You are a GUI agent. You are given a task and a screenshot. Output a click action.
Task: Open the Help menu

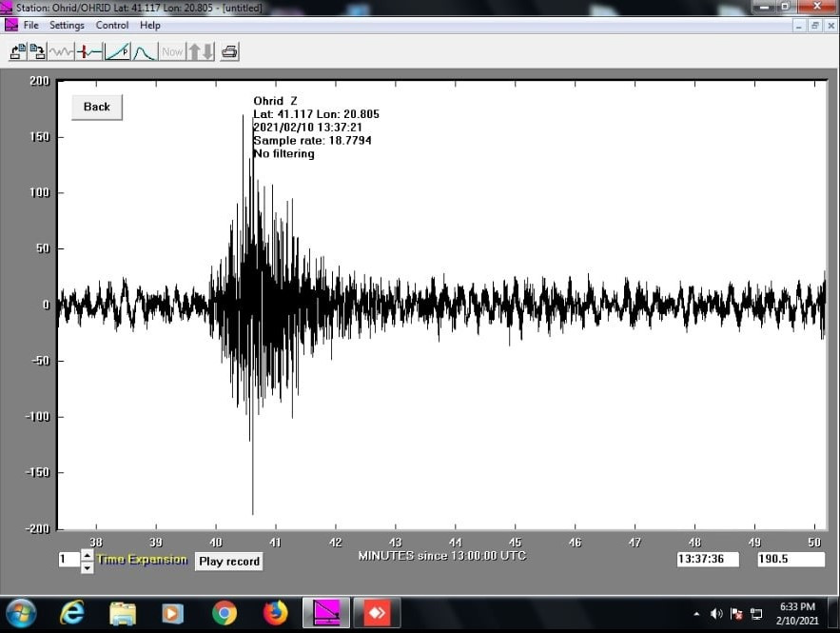pyautogui.click(x=149, y=25)
